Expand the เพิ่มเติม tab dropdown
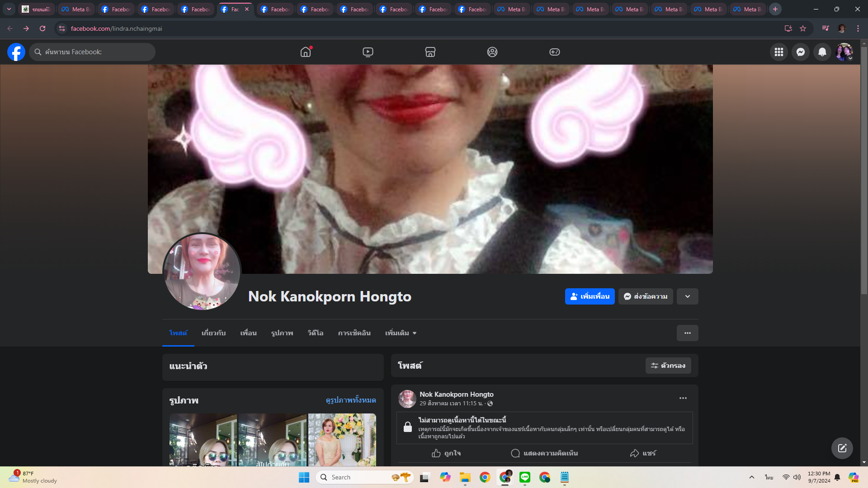This screenshot has width=868, height=488. click(x=401, y=333)
